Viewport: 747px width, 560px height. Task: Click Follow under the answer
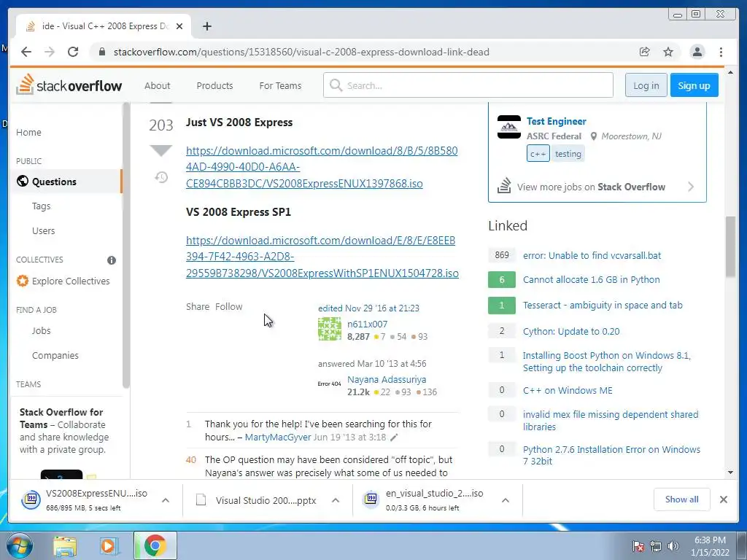[228, 307]
